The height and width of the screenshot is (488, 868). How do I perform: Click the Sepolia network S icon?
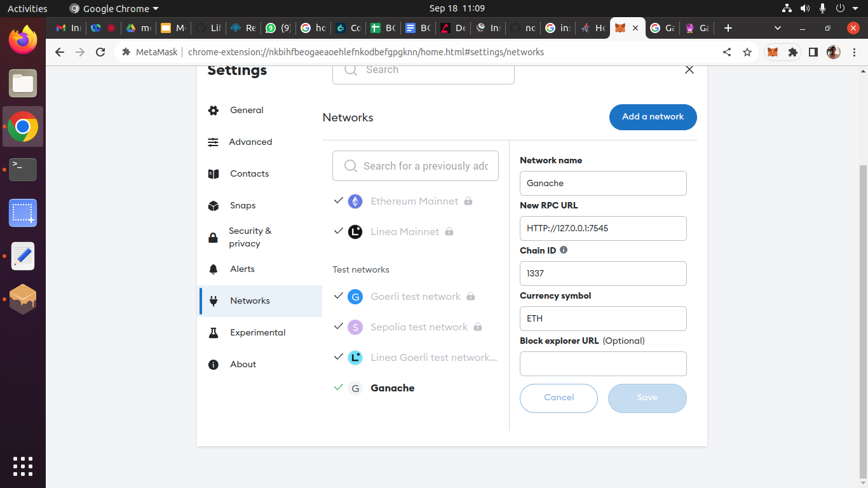coord(355,327)
